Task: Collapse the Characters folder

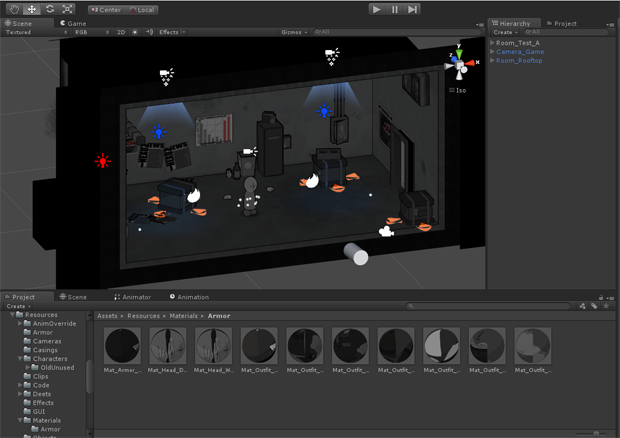Action: [x=20, y=359]
